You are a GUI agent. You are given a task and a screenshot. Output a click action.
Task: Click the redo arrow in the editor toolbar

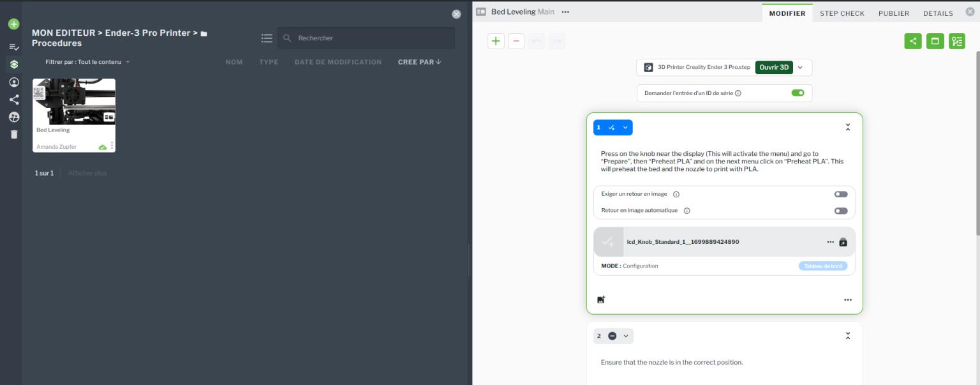(x=557, y=41)
